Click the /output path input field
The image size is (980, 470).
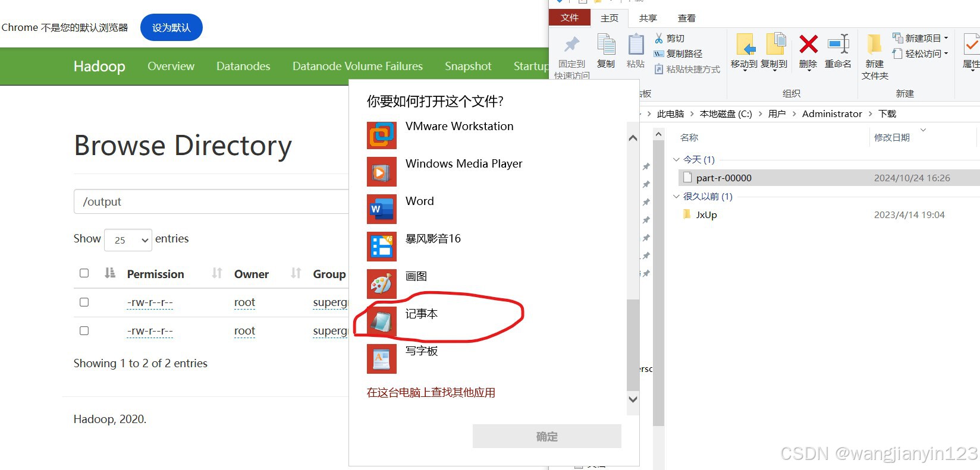tap(211, 201)
